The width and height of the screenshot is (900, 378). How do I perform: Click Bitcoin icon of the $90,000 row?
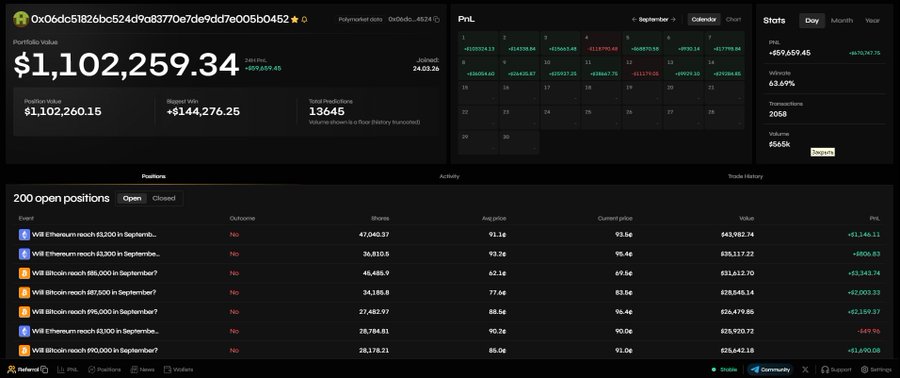[24, 350]
